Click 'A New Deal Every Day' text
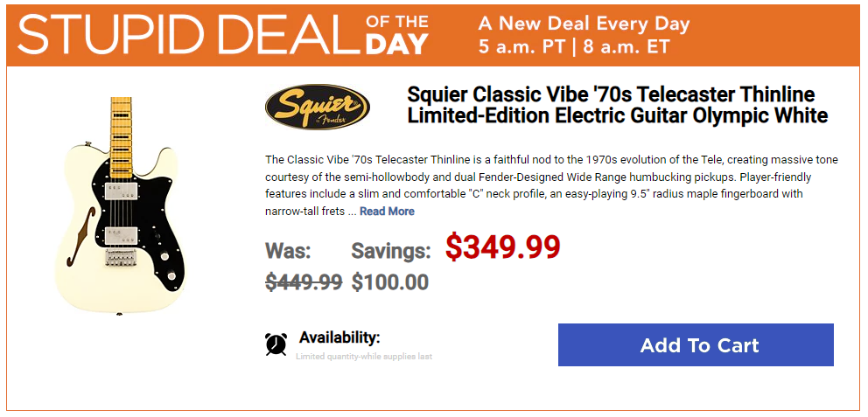 click(584, 24)
